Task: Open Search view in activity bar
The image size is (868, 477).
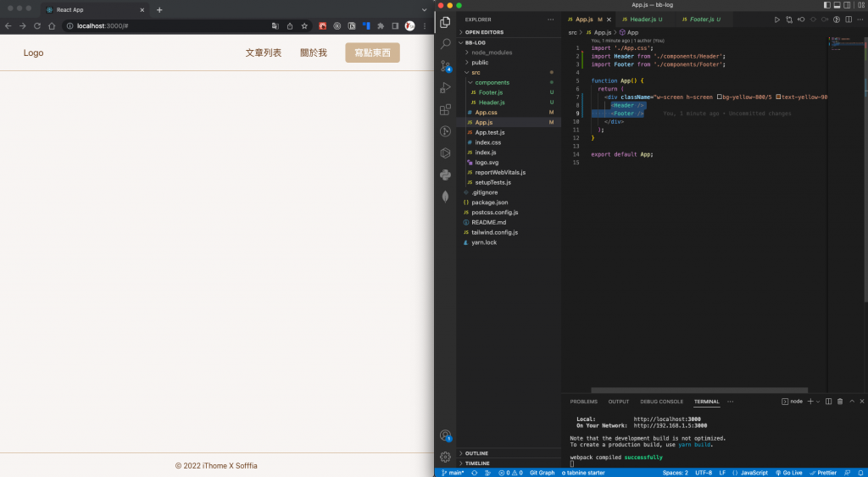Action: (444, 44)
